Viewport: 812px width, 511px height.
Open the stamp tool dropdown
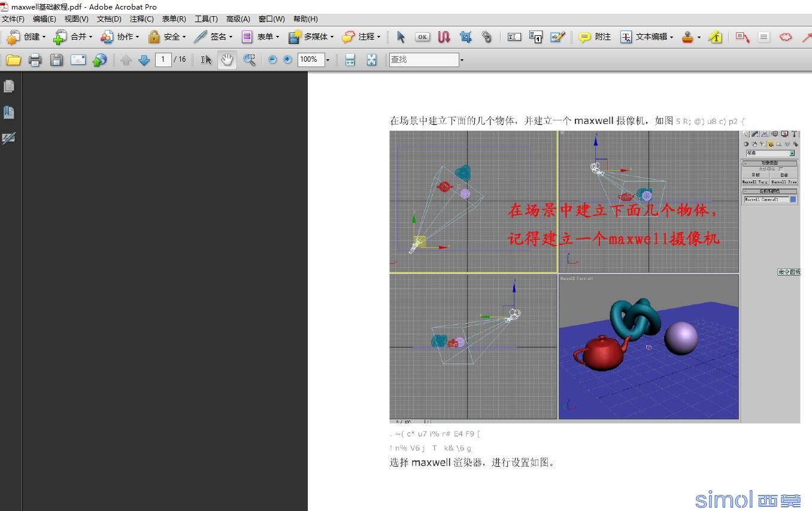(x=699, y=37)
